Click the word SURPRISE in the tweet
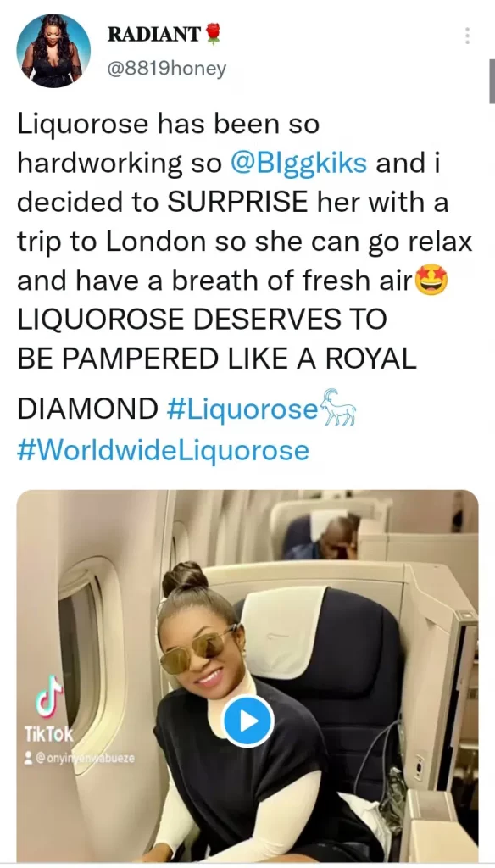Screen dimensions: 495x868 click(237, 202)
